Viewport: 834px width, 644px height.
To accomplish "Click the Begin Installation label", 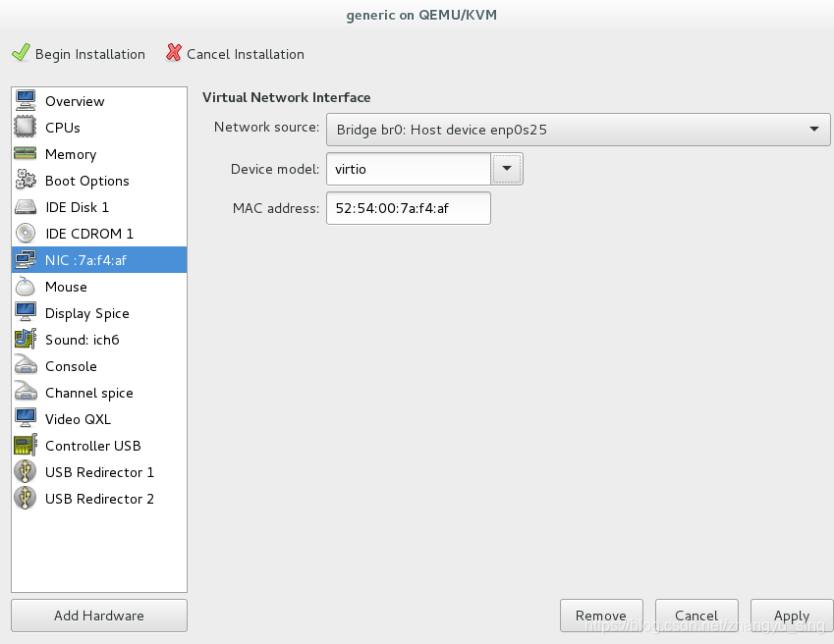I will click(x=90, y=54).
